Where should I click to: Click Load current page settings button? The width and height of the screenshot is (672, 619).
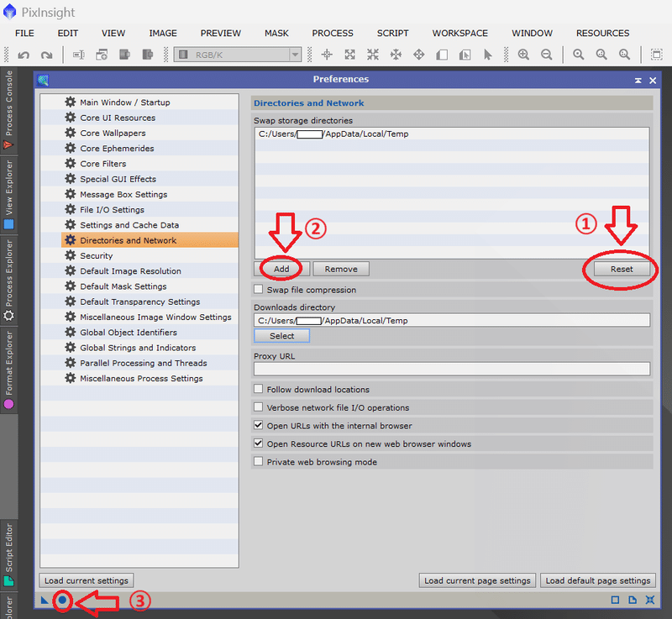point(477,580)
